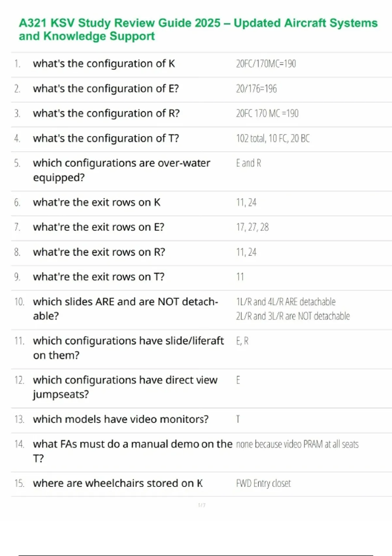Select the direct view jumpseats question
This screenshot has width=392, height=556.
(125, 387)
